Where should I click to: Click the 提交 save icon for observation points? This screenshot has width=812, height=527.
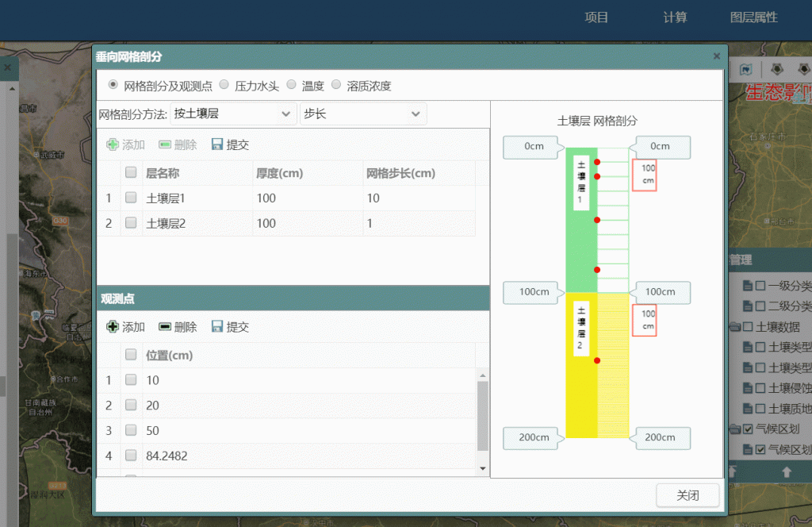(217, 327)
